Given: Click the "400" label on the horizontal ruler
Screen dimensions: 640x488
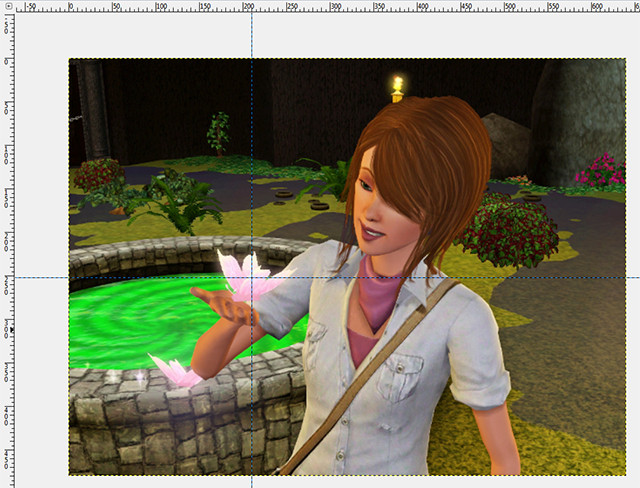Looking at the screenshot, I should point(423,7).
